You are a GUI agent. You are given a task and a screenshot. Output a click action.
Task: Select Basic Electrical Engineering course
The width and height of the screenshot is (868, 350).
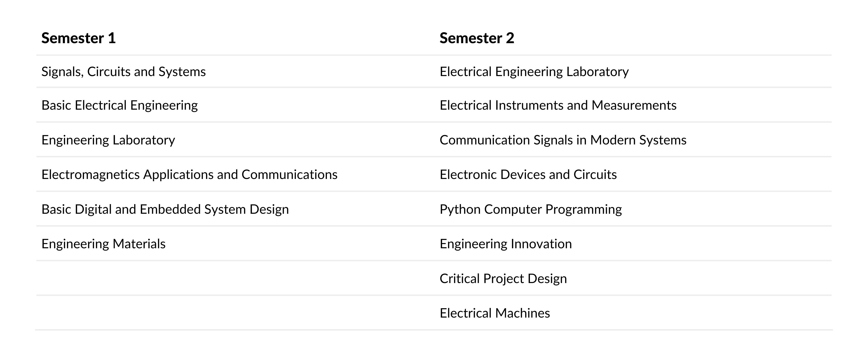120,105
